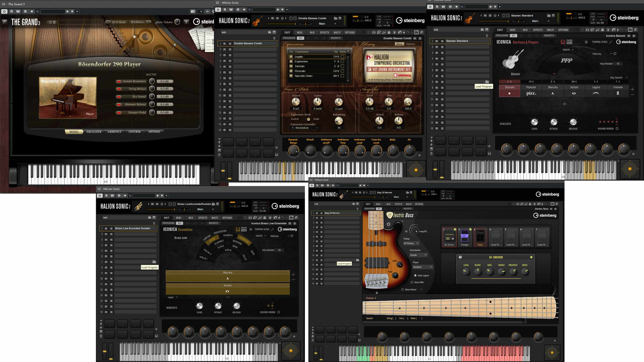644x362 pixels.
Task: Click Load FX in effect slot 4
Action: [x=496, y=237]
